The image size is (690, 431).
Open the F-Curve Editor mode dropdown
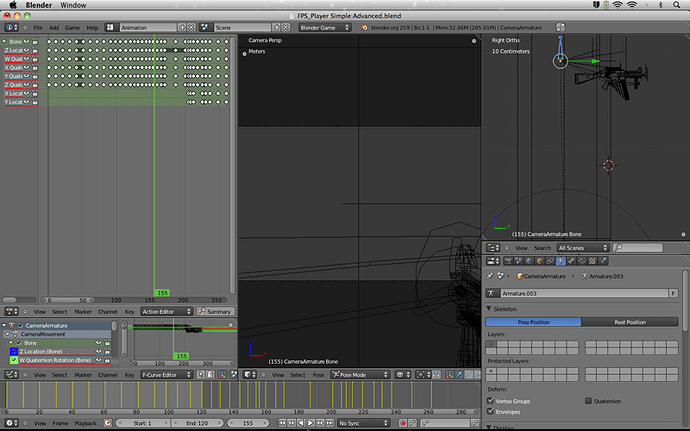point(167,375)
